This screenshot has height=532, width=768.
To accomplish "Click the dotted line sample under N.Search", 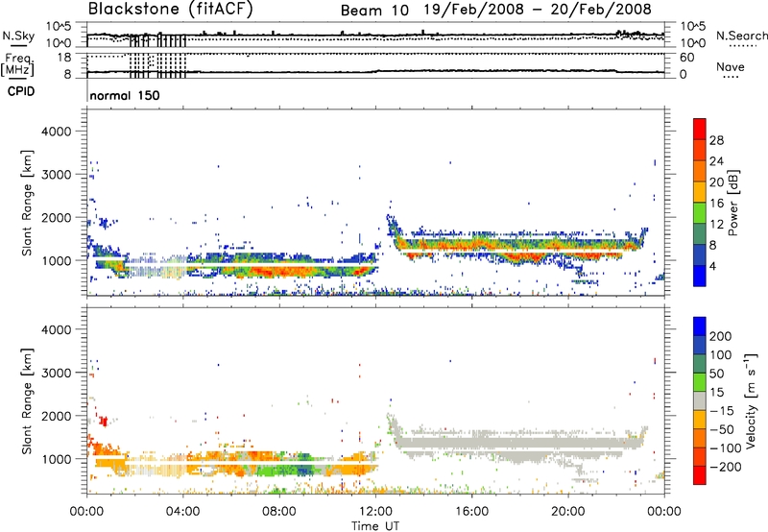I will [x=742, y=46].
